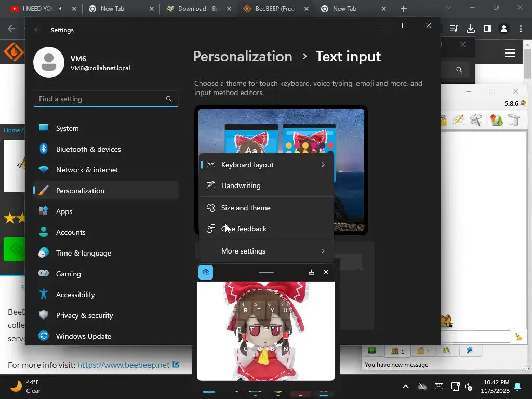Go back using Settings back arrow
This screenshot has width=532, height=399.
[x=37, y=30]
